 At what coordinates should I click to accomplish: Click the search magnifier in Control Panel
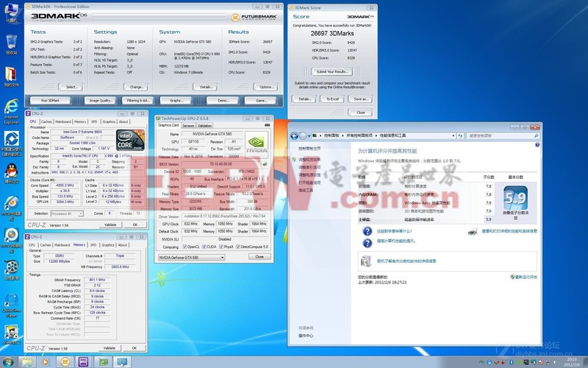click(x=536, y=135)
